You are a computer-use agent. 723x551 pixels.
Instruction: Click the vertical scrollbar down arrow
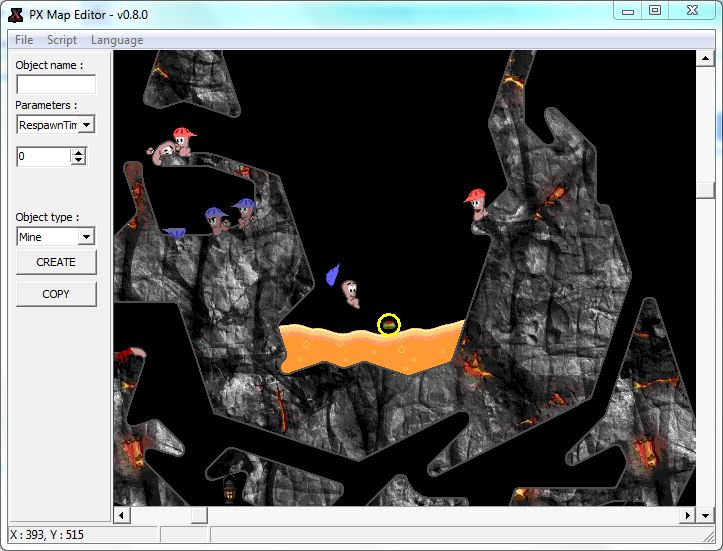705,515
